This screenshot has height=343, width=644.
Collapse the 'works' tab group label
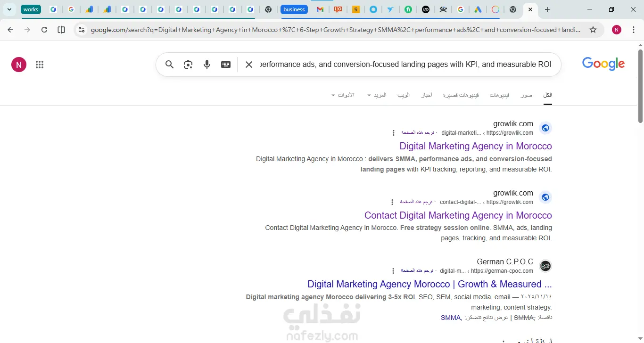[31, 9]
